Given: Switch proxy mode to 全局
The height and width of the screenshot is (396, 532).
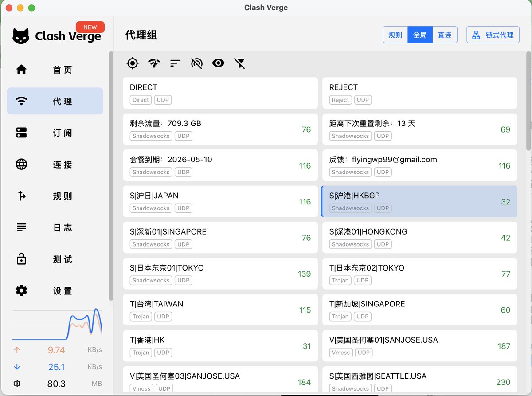Looking at the screenshot, I should tap(420, 35).
